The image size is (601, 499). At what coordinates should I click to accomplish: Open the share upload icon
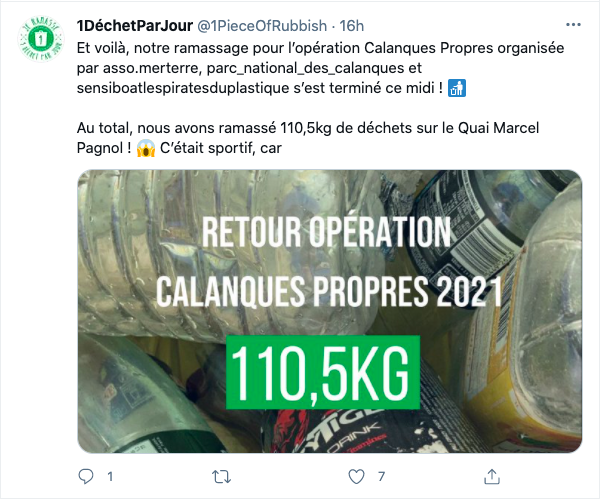coord(492,477)
